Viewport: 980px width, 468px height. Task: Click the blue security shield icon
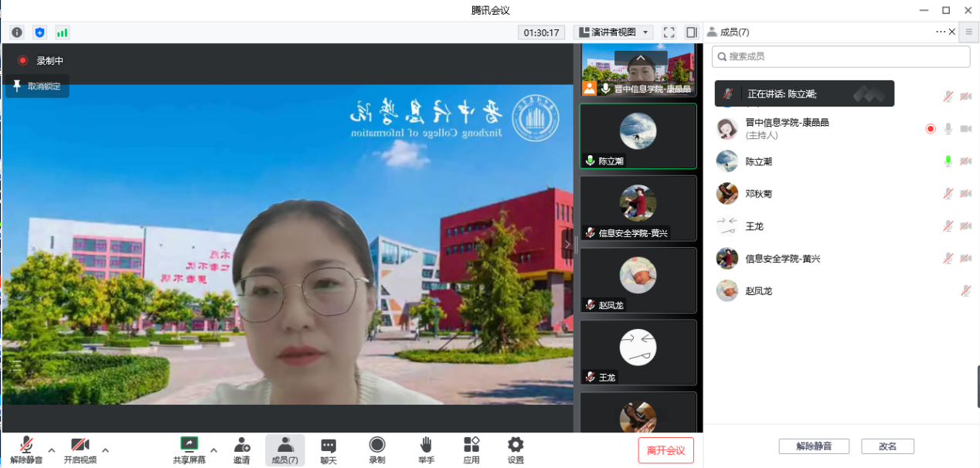pyautogui.click(x=39, y=32)
